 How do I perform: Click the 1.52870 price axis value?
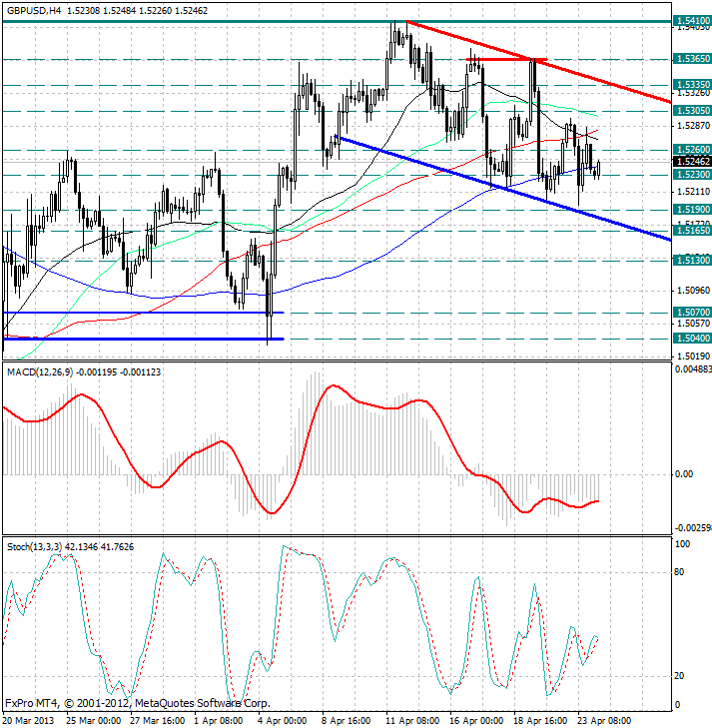click(x=693, y=126)
